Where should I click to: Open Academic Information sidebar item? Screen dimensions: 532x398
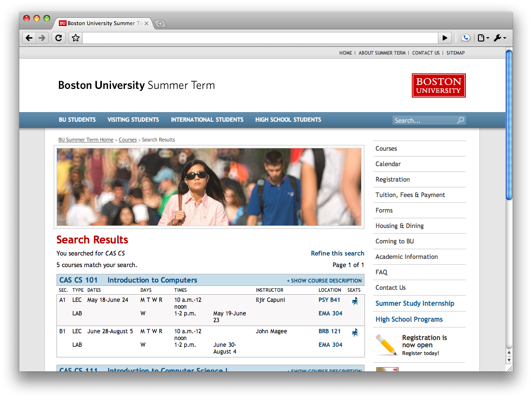(x=406, y=257)
